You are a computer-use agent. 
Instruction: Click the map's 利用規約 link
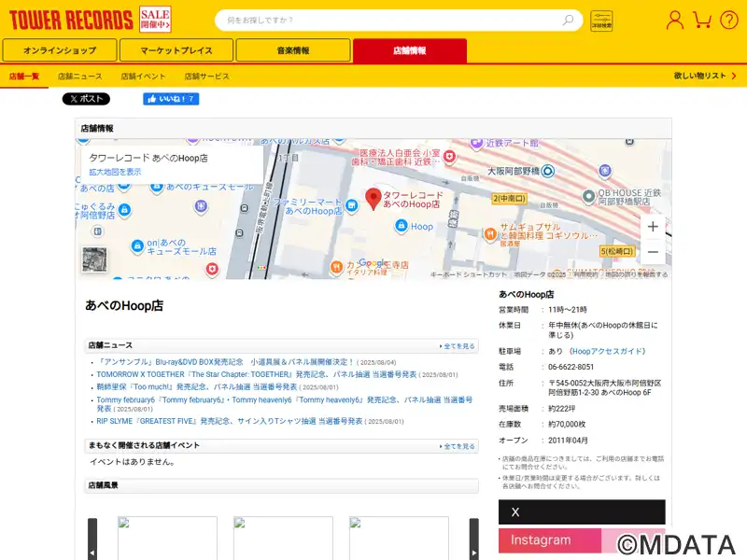point(585,274)
